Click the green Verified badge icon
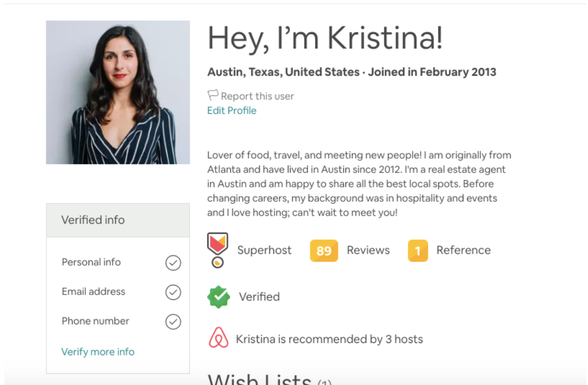 click(x=219, y=297)
